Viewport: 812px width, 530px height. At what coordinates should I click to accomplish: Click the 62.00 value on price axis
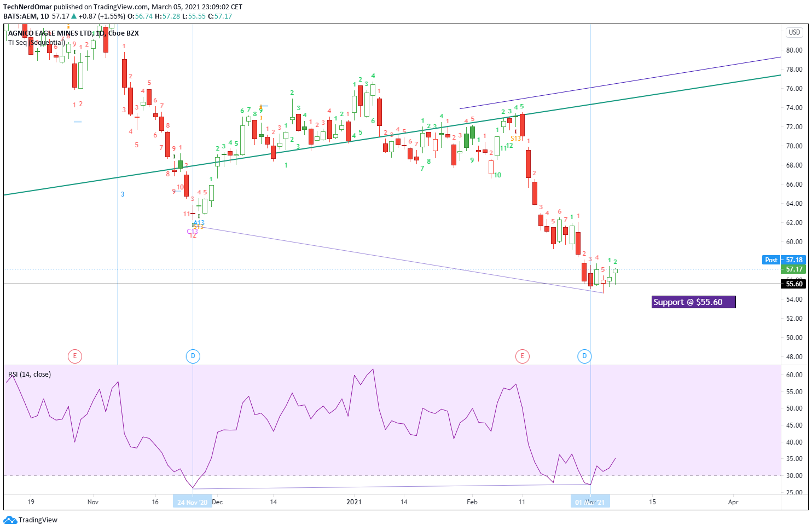coord(794,223)
